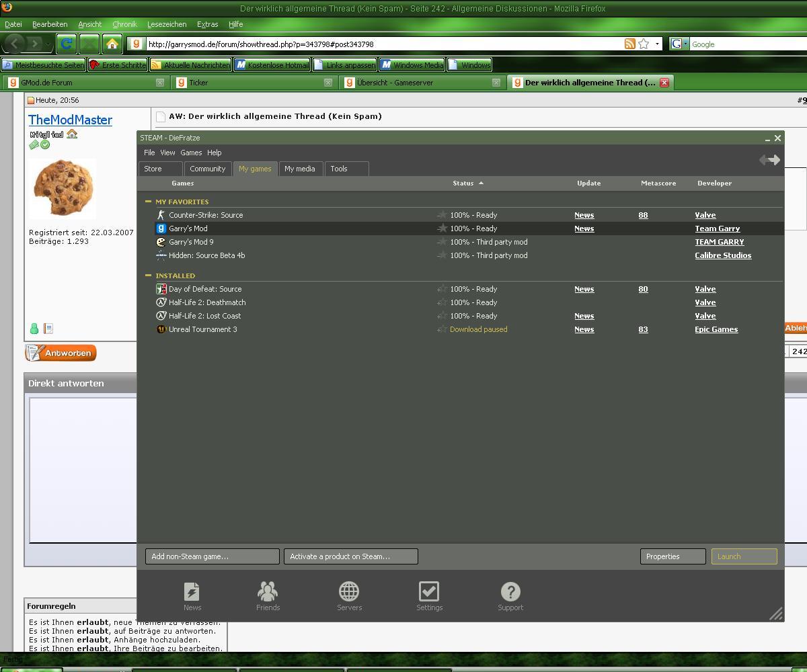Click the Launch button

tap(744, 556)
